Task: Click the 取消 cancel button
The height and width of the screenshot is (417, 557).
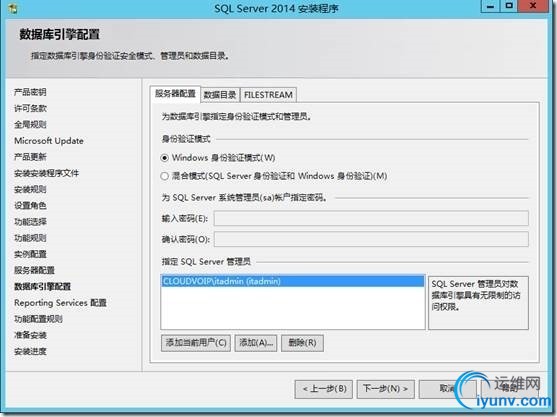Action: [448, 389]
